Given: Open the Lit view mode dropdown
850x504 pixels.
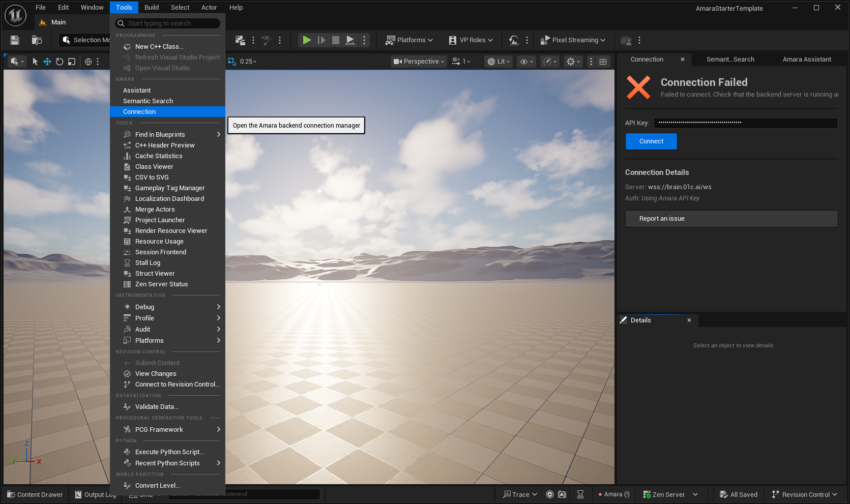Looking at the screenshot, I should tap(499, 62).
